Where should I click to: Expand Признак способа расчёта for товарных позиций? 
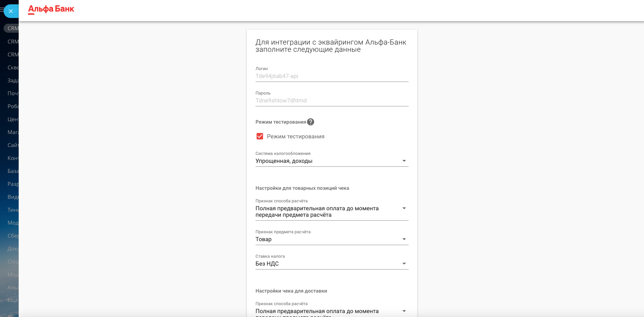331,211
